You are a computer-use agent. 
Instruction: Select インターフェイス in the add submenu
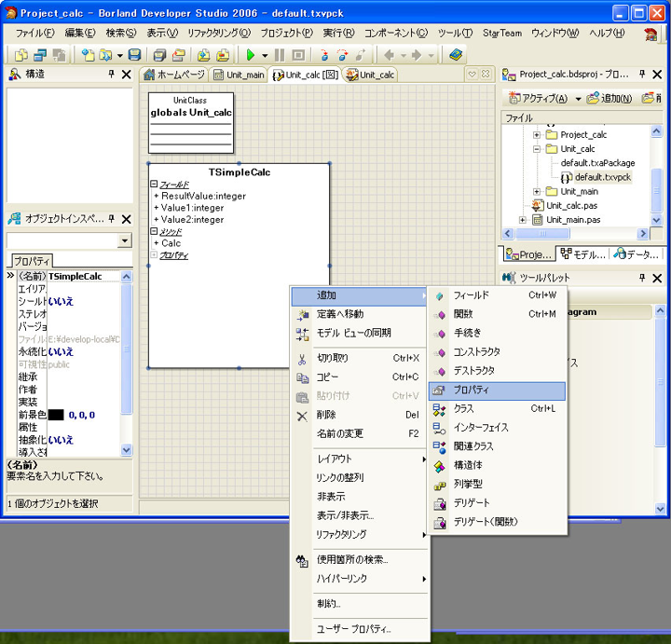[x=497, y=428]
